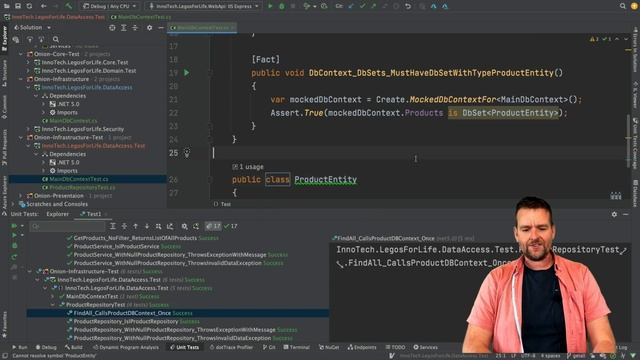This screenshot has height=360, width=640.
Task: Click the green run-test gutter icon next to the DbContext test
Action: 187,73
